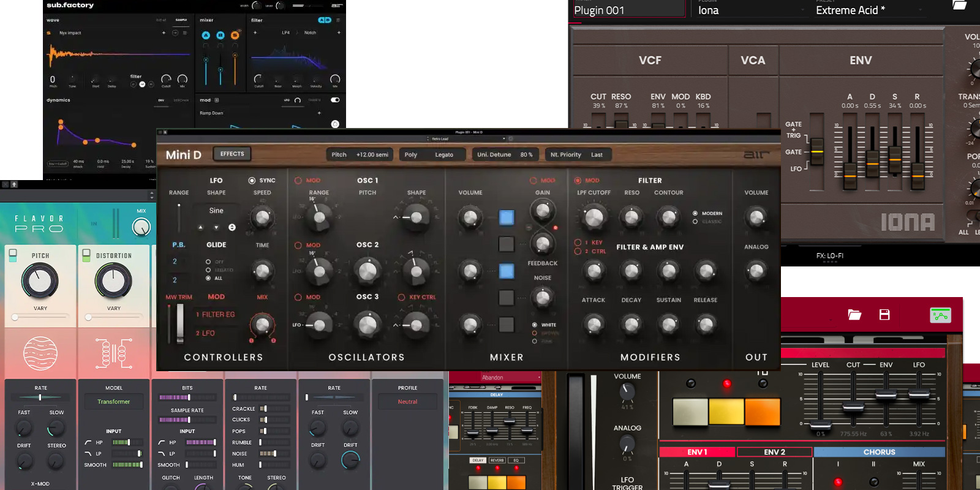Screen dimensions: 980x490
Task: Click the green envelope display icon
Action: pyautogui.click(x=940, y=315)
